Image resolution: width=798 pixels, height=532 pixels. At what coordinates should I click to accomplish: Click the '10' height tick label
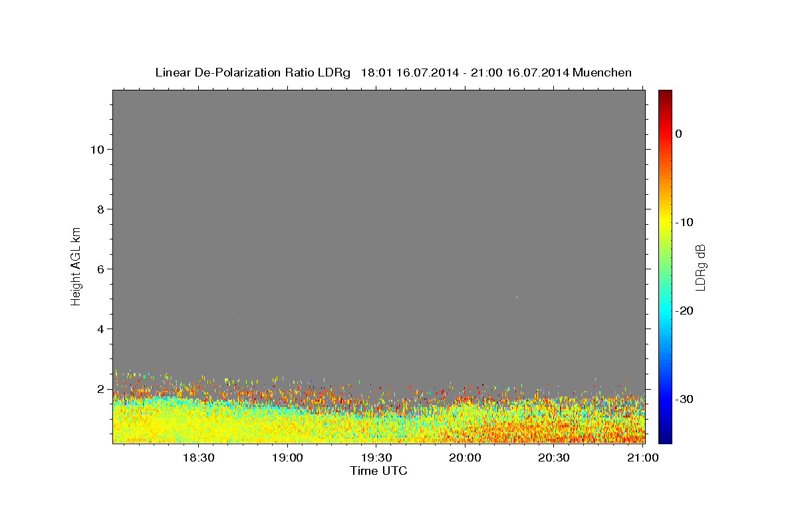pyautogui.click(x=97, y=150)
